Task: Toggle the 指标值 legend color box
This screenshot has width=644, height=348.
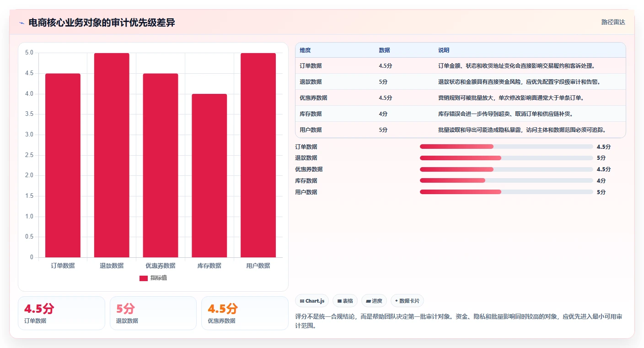Action: tap(144, 278)
